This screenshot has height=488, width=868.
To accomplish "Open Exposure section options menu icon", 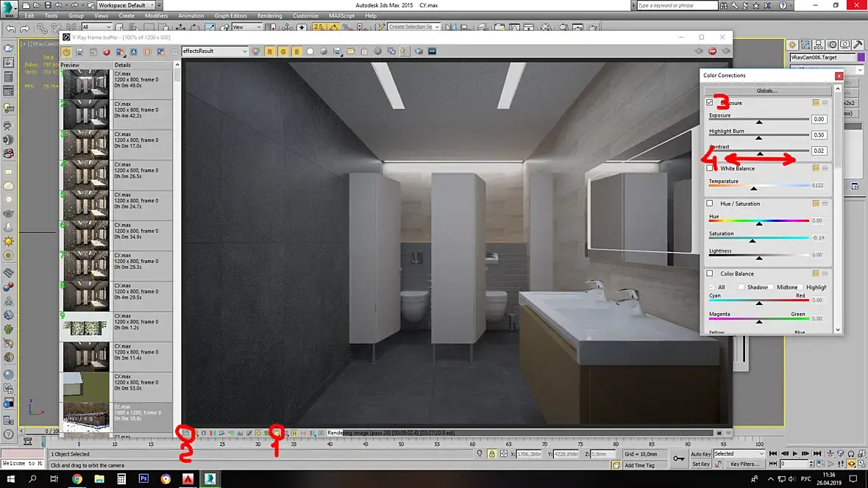I will 825,103.
